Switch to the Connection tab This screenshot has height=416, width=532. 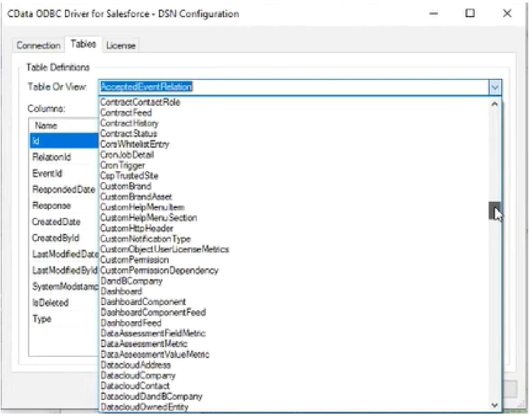tap(38, 45)
